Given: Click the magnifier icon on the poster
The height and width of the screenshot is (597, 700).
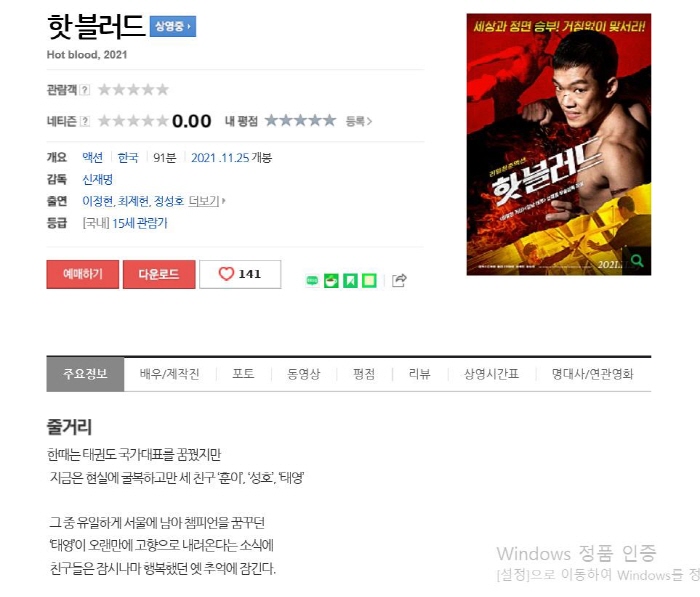Looking at the screenshot, I should click(638, 261).
